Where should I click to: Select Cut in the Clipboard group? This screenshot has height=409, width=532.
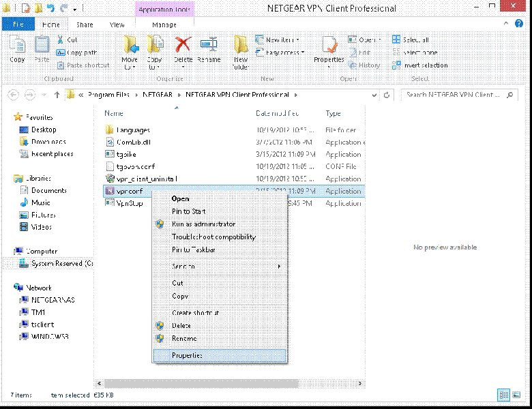point(68,40)
